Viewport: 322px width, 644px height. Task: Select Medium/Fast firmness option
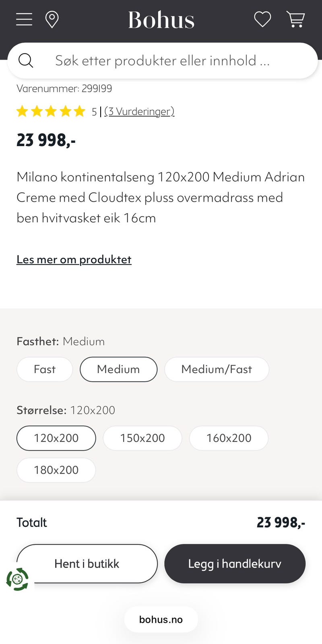tap(217, 369)
